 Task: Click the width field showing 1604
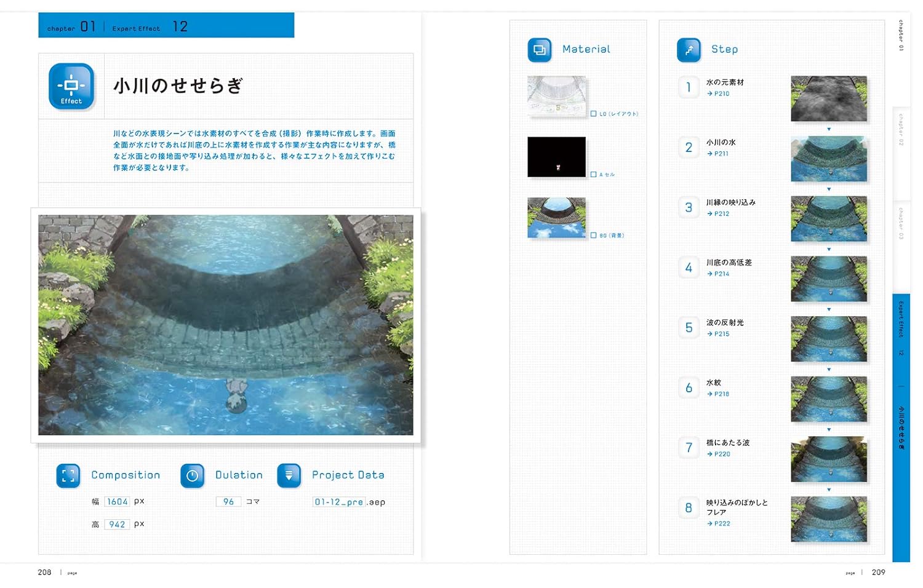point(117,502)
